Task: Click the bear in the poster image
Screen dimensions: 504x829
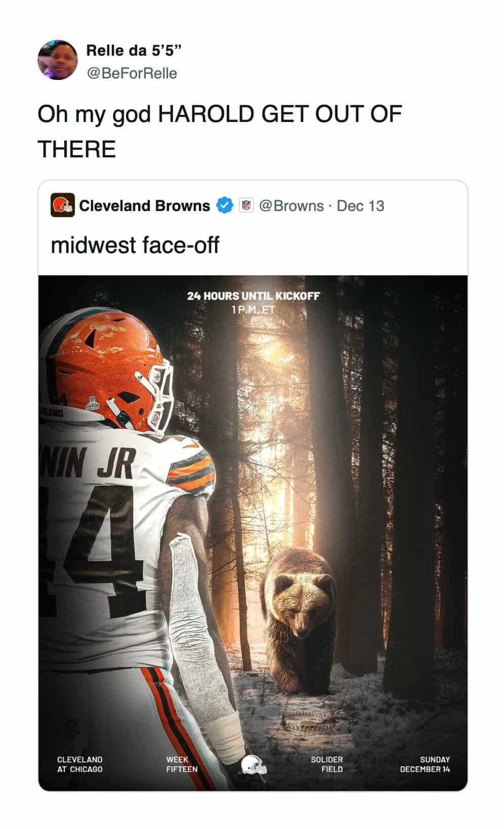Action: [300, 612]
